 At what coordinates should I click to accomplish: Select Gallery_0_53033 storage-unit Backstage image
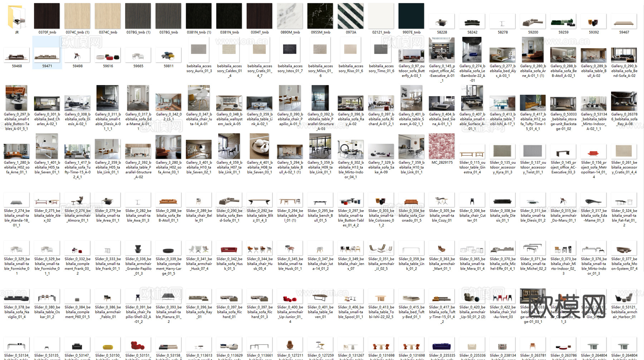click(563, 104)
